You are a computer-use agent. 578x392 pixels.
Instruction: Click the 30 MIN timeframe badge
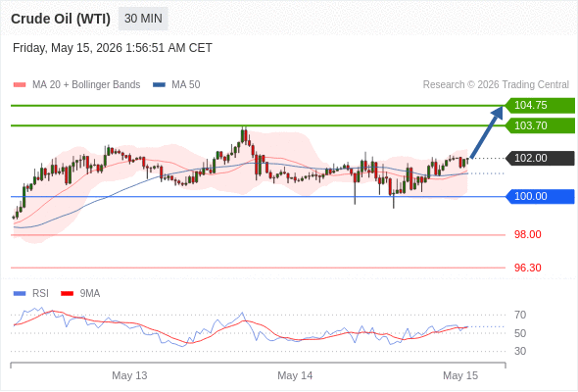pyautogui.click(x=143, y=19)
